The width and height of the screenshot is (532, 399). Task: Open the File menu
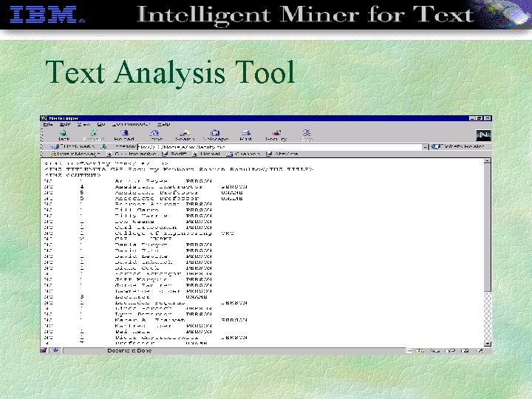click(48, 124)
